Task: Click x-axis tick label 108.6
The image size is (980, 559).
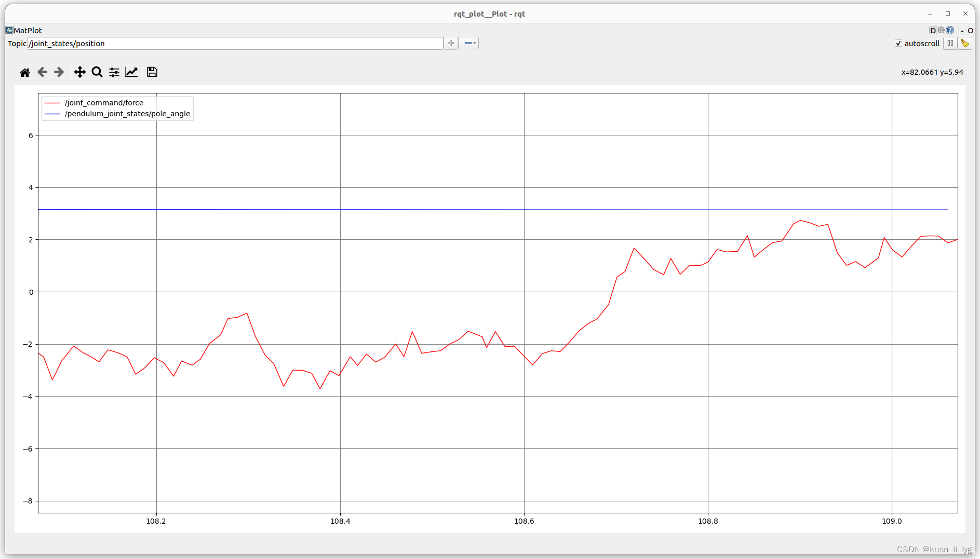Action: 524,521
